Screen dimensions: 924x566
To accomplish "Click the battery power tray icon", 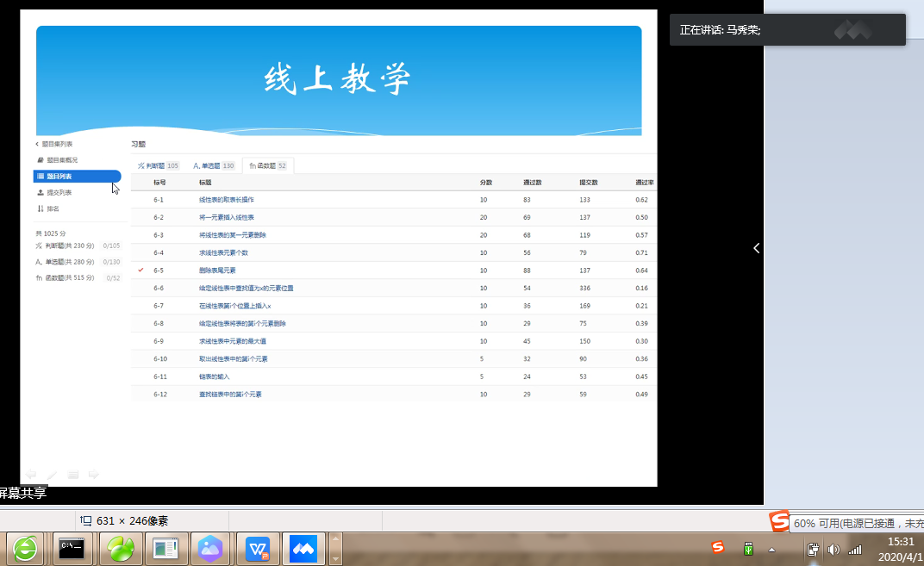I will 812,549.
